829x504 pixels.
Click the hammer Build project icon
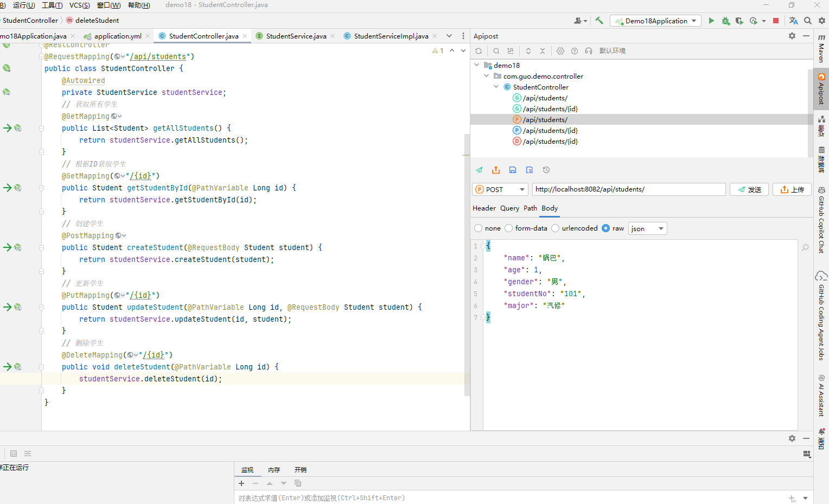[x=599, y=21]
